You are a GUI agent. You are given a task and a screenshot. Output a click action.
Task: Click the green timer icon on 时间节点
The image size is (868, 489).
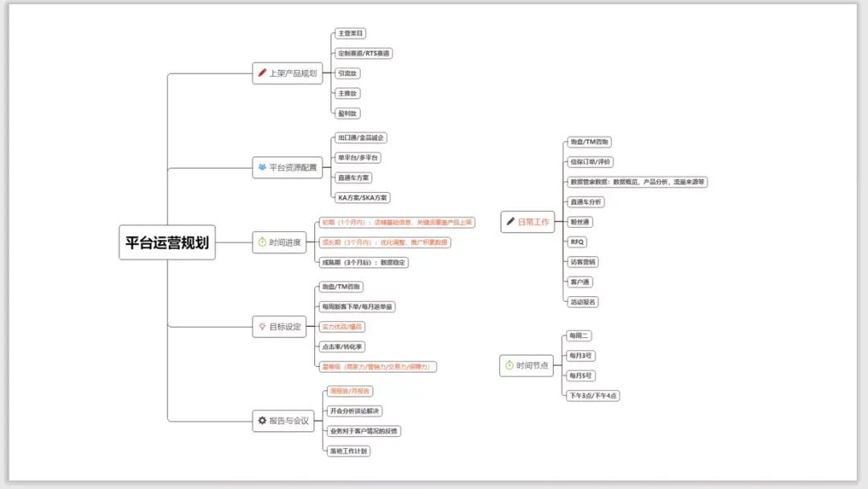[510, 365]
